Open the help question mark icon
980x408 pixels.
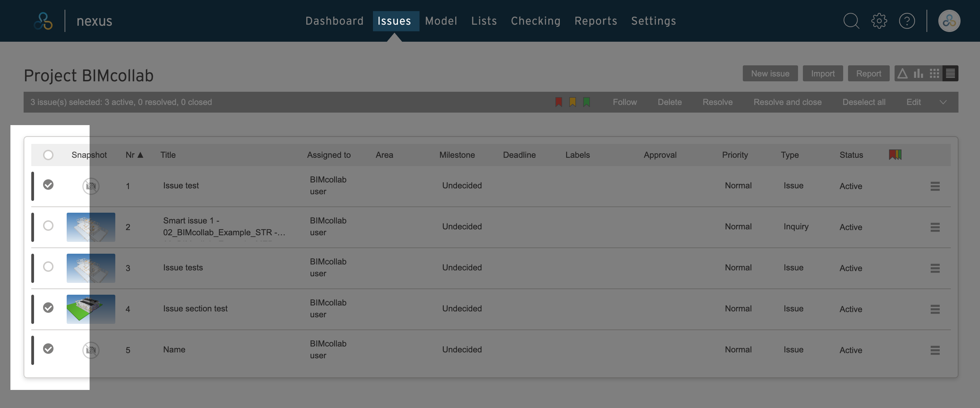907,21
